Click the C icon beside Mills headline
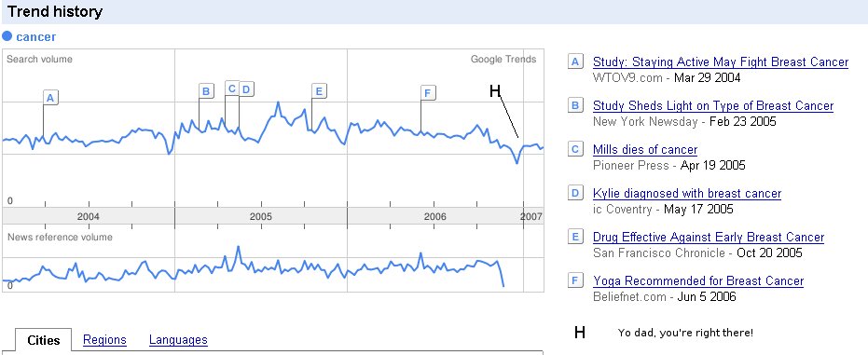 (x=575, y=149)
